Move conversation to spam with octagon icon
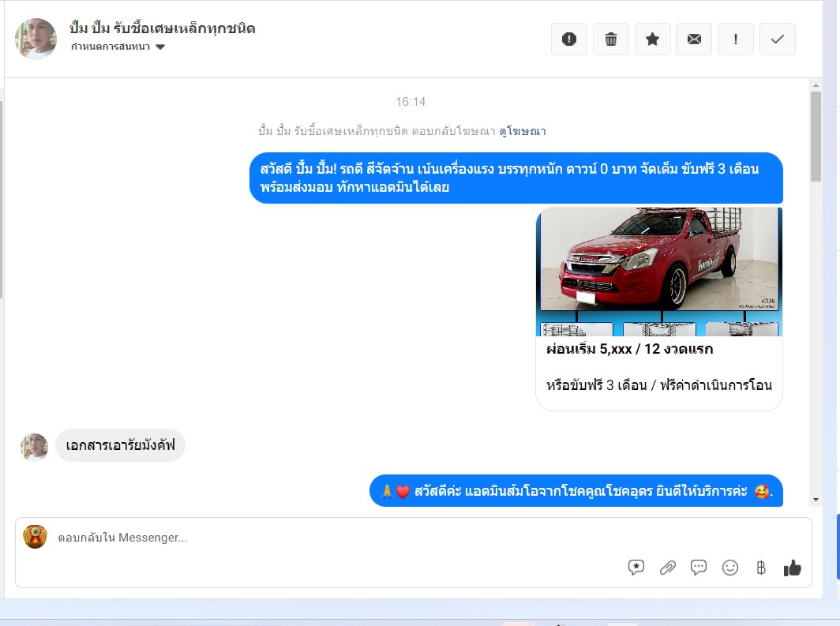 568,39
